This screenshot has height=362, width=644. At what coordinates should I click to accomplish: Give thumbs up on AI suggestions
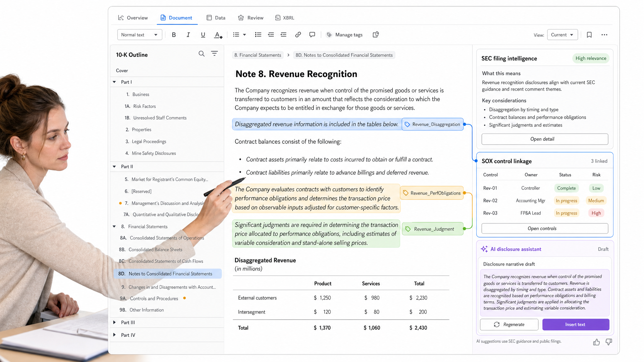[596, 342]
